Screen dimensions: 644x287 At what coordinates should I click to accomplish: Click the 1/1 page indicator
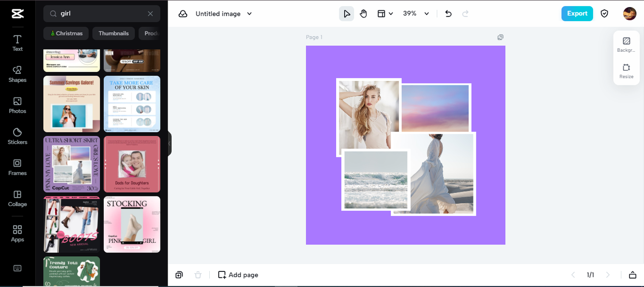590,275
